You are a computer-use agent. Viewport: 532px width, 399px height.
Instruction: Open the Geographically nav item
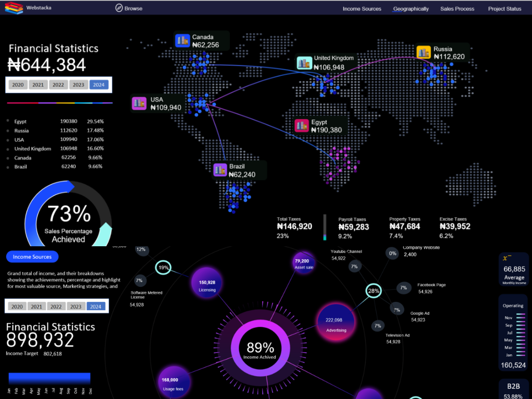[410, 9]
